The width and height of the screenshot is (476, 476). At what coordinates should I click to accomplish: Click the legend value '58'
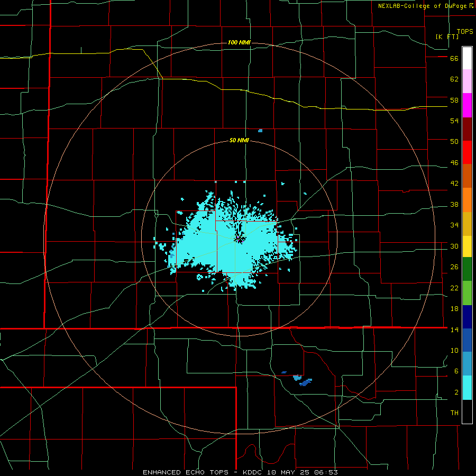pos(454,100)
